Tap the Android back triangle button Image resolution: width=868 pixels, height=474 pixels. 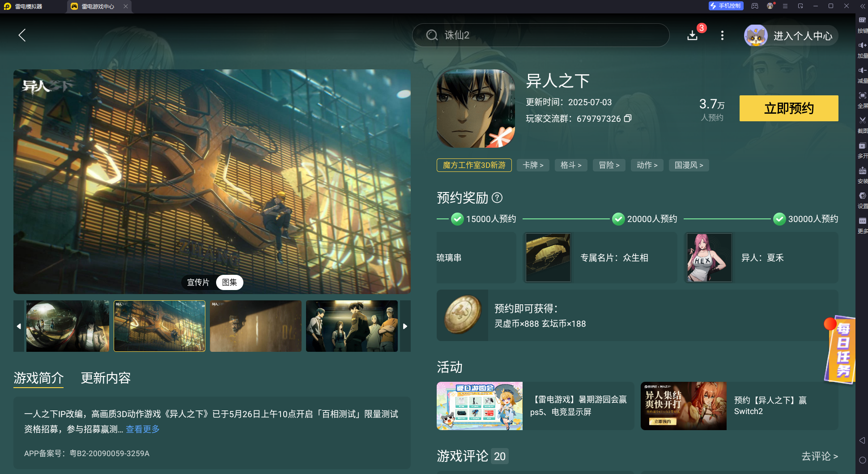862,440
